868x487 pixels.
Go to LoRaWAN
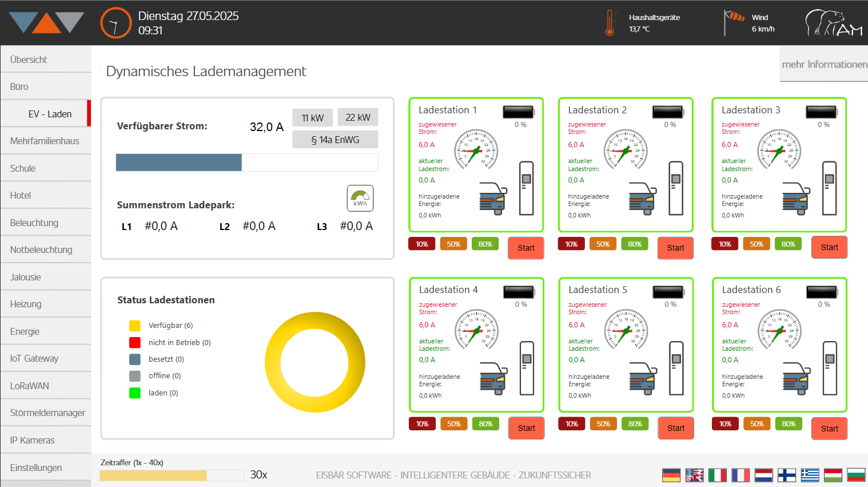(46, 386)
